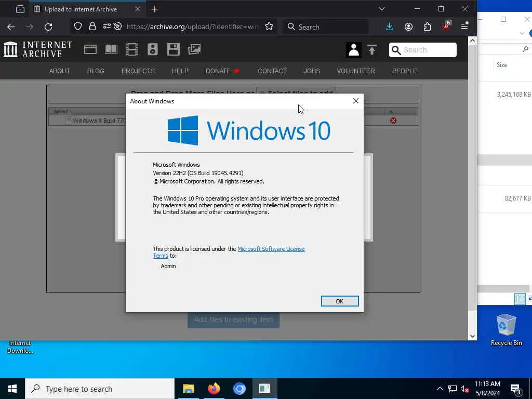Open the ABOUT nav item

[x=60, y=71]
